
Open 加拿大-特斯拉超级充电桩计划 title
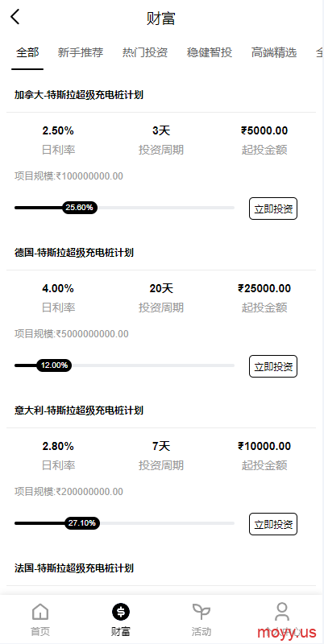79,95
